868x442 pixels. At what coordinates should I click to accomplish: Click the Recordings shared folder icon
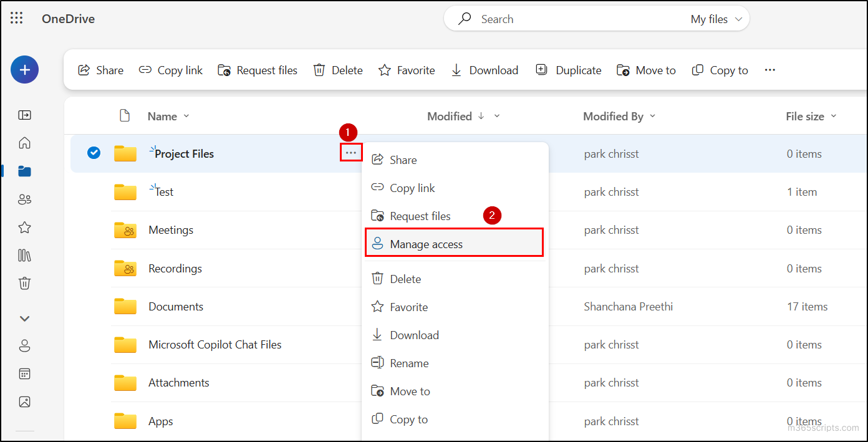coord(125,268)
